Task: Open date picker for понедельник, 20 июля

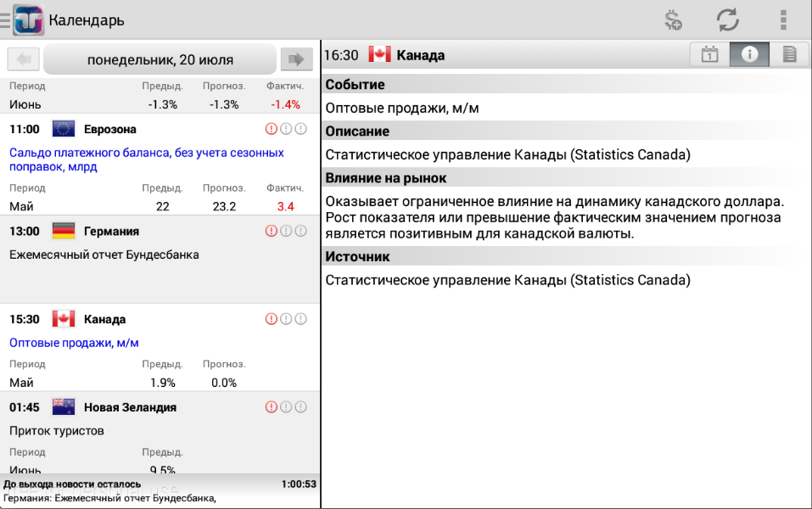Action: 160,59
